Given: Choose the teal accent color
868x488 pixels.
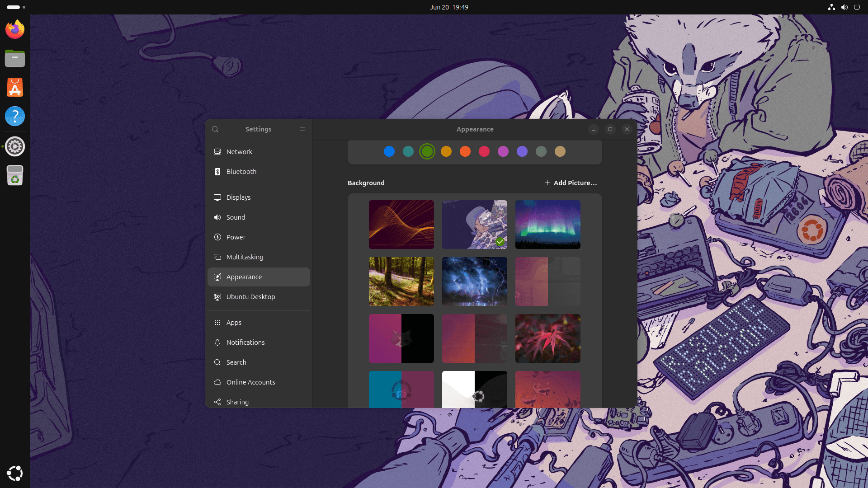Looking at the screenshot, I should (408, 151).
